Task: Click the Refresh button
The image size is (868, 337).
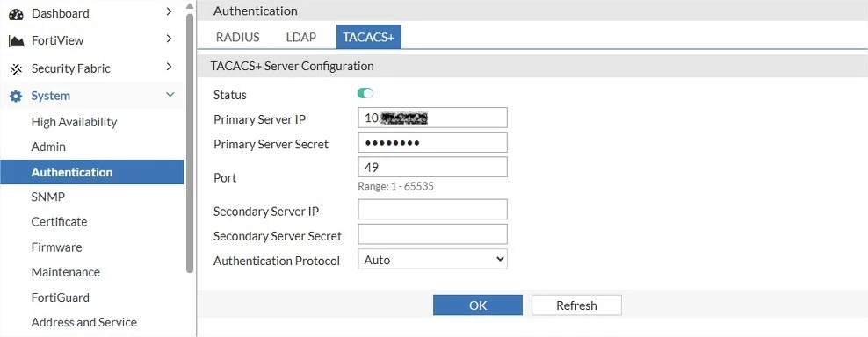Action: (577, 305)
